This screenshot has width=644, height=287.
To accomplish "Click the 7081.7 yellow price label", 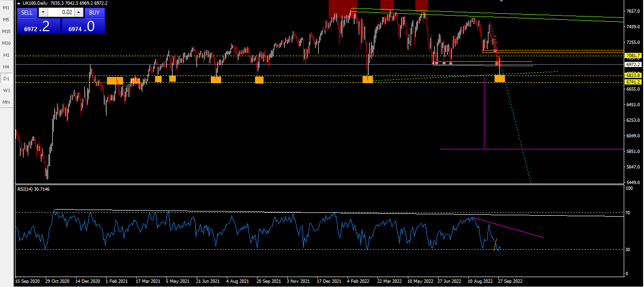I will click(x=633, y=56).
